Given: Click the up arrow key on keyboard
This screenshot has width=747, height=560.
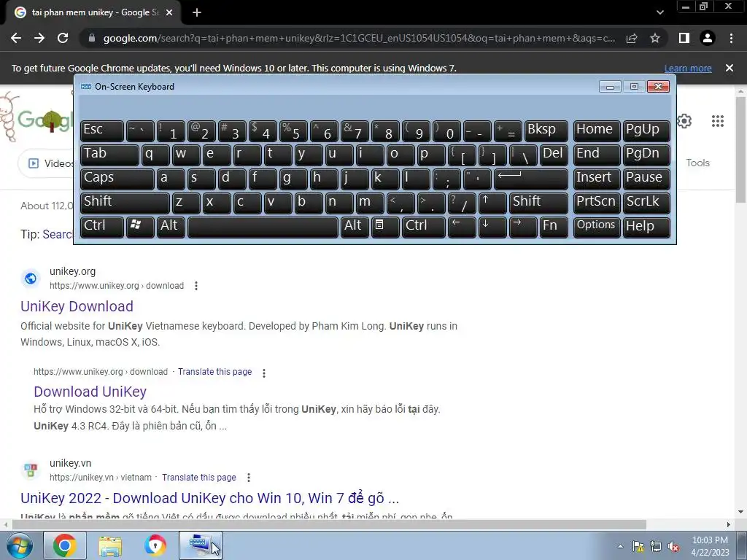Looking at the screenshot, I should 492,203.
